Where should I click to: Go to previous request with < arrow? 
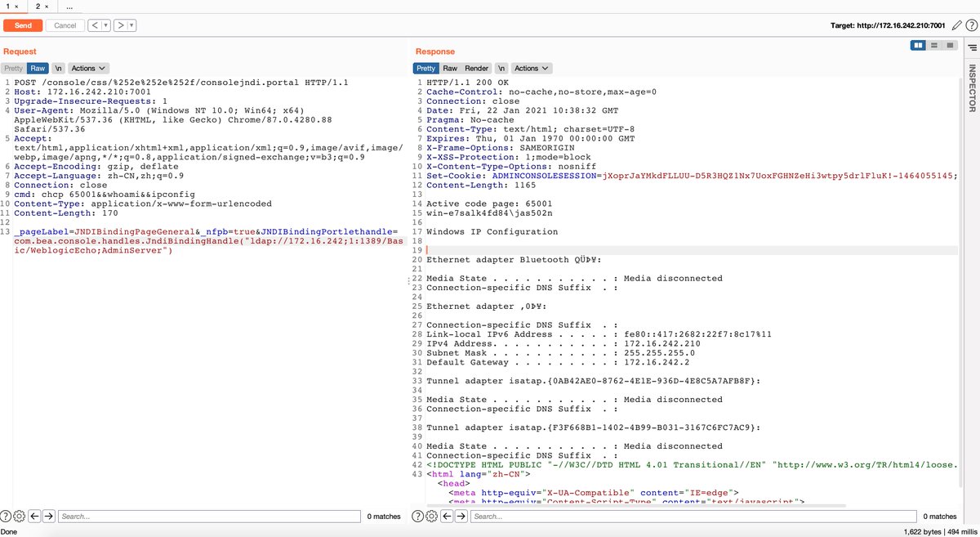pyautogui.click(x=95, y=25)
